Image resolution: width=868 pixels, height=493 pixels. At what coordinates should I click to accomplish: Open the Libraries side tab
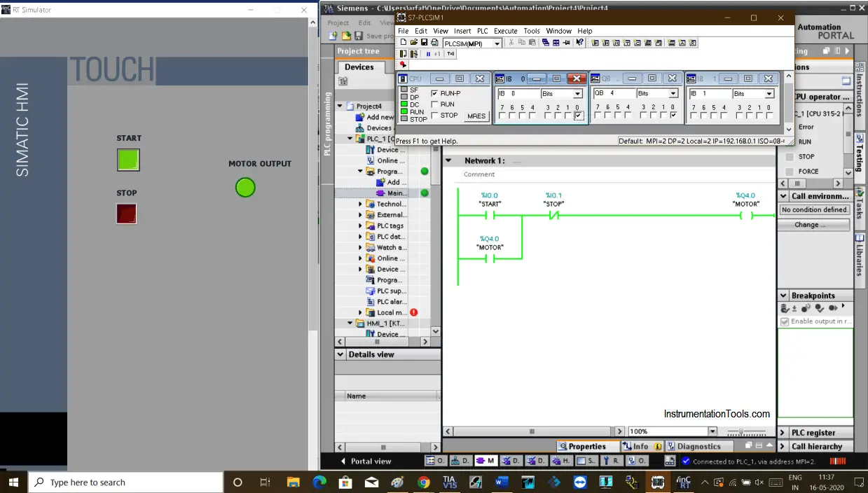(x=860, y=260)
